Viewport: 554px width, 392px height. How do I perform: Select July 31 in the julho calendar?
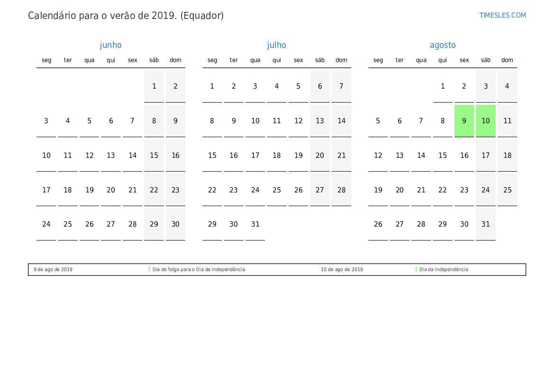(255, 224)
